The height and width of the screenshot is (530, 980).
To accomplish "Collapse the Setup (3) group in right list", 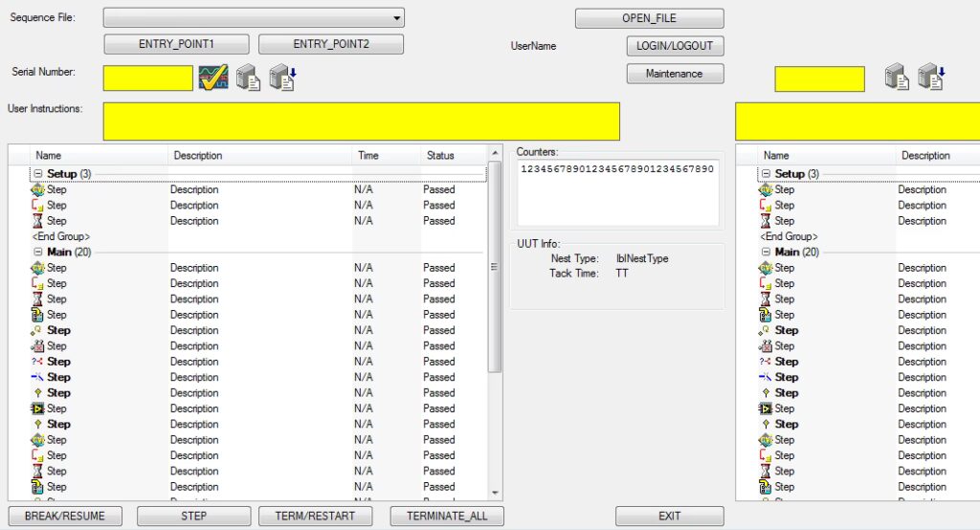I will click(x=765, y=174).
